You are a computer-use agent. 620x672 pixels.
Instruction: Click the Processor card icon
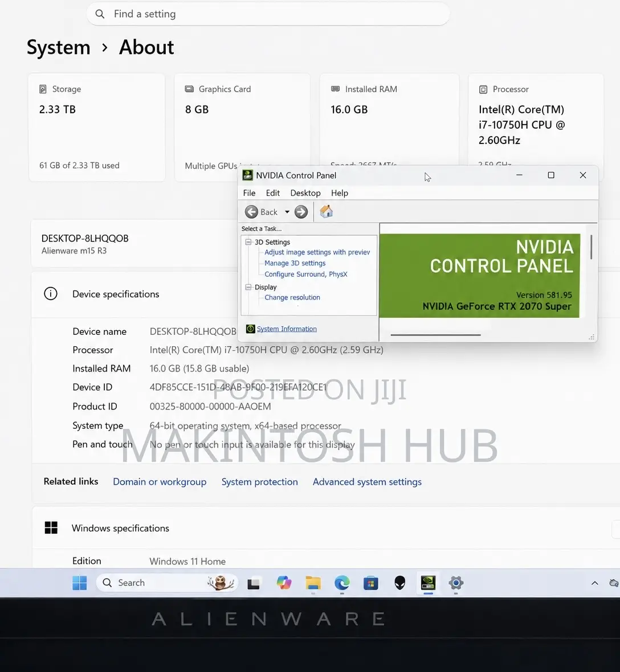click(483, 89)
